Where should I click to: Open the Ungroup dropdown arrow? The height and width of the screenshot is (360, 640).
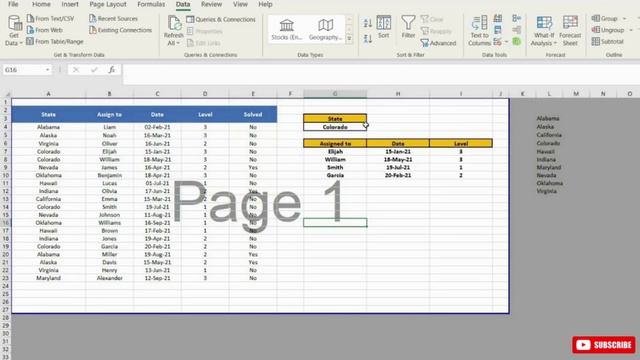[x=631, y=30]
